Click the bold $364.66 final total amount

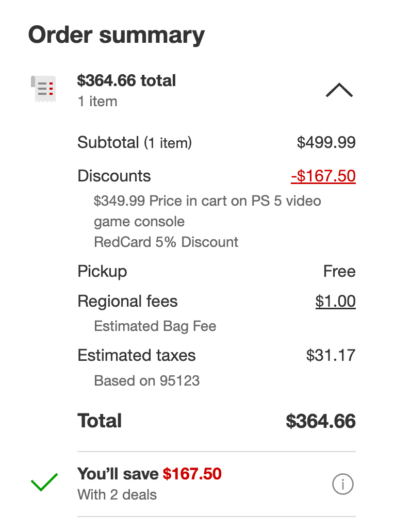click(321, 421)
